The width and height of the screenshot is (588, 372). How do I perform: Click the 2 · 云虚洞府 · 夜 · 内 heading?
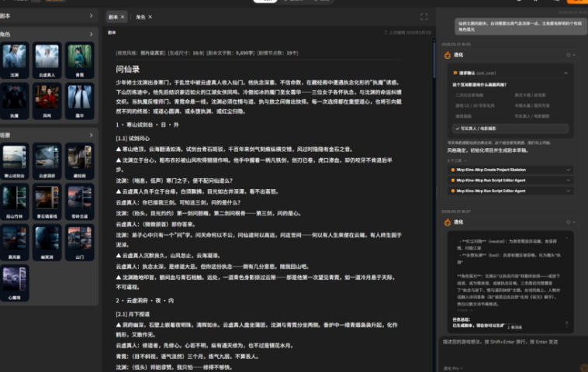tap(145, 301)
